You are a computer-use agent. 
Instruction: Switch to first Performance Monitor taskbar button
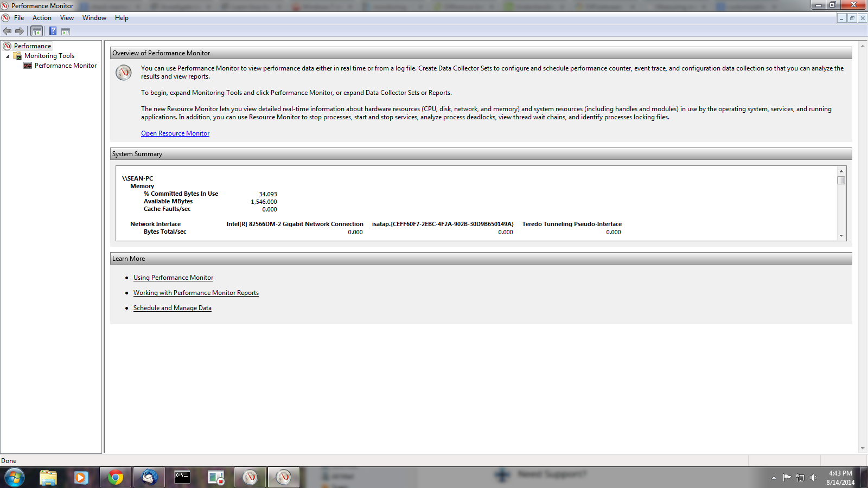(x=250, y=478)
